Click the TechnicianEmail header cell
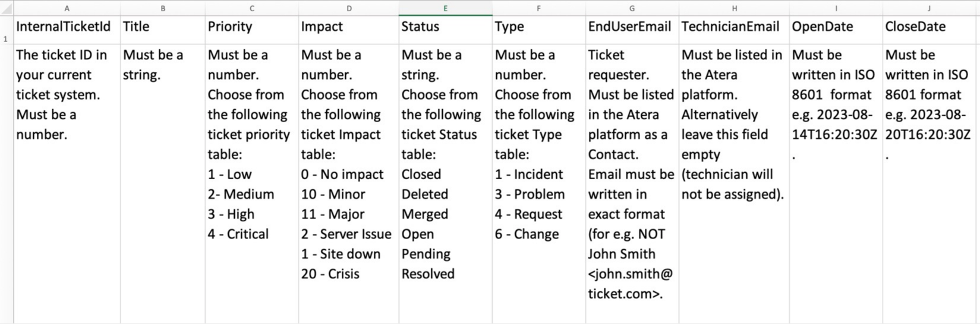980x324 pixels. [735, 30]
